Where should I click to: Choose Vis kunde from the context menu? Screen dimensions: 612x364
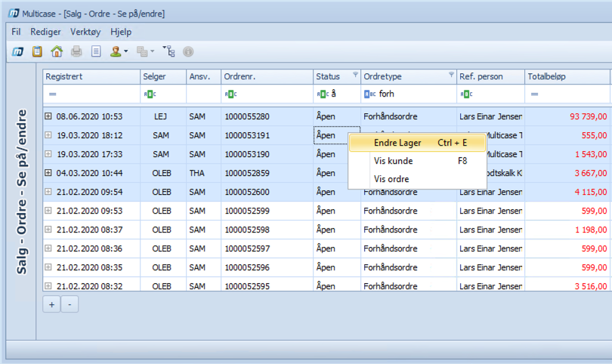point(417,161)
